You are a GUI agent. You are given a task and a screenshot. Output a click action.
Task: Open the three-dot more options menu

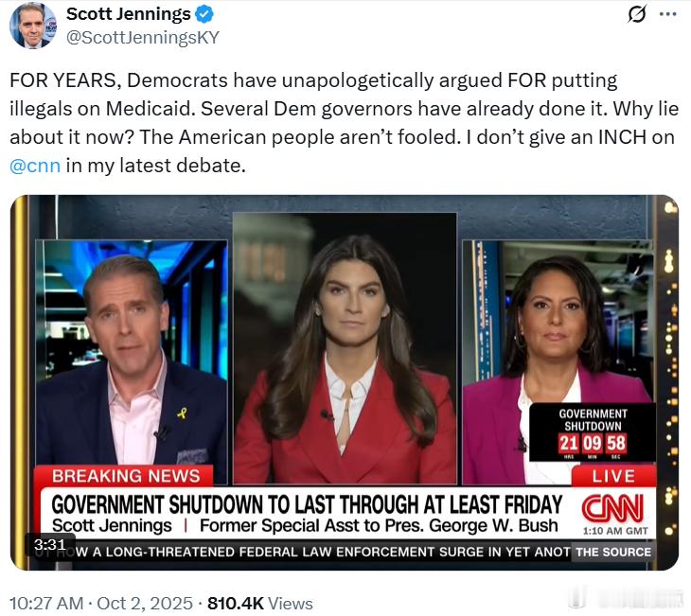pos(667,14)
